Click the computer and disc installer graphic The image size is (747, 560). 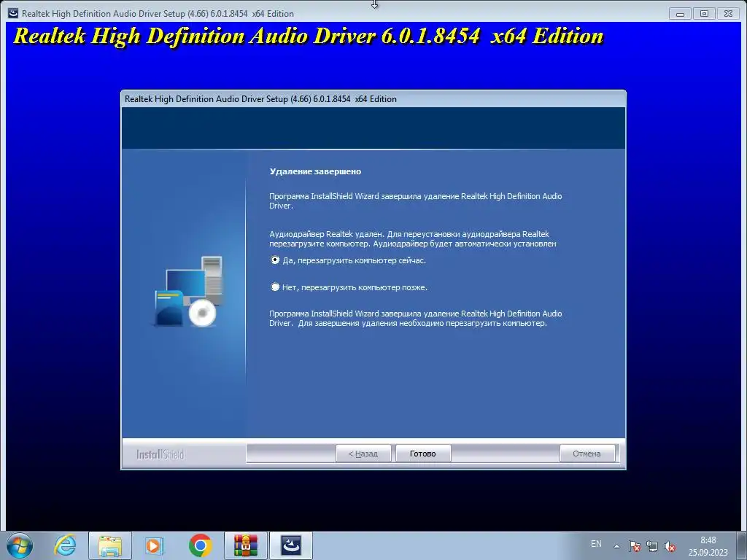(x=189, y=292)
